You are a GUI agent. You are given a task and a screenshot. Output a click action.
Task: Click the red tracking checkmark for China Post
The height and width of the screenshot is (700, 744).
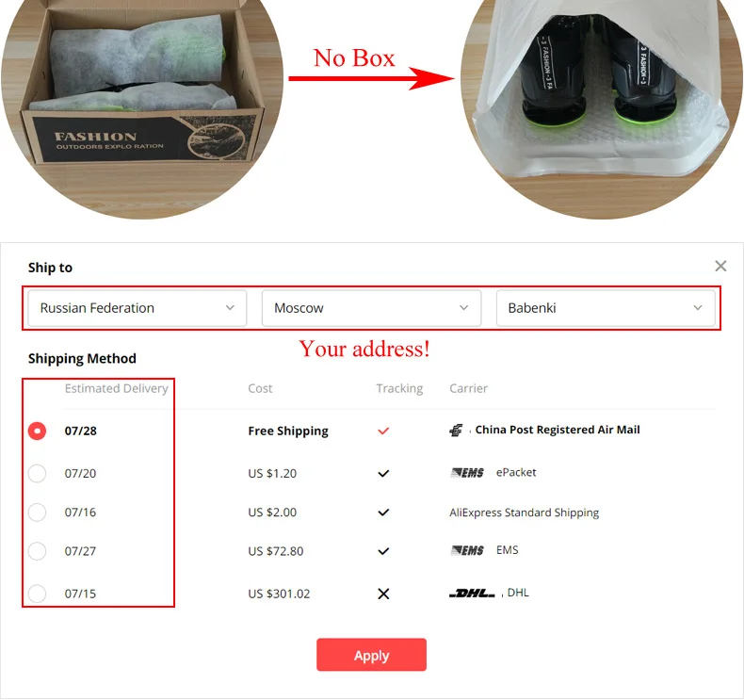pyautogui.click(x=383, y=431)
